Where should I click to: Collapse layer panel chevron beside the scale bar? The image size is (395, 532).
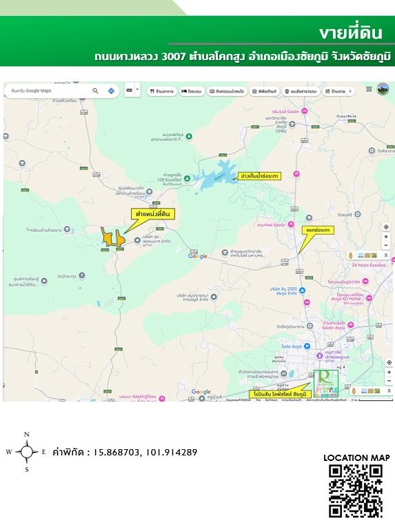click(389, 391)
